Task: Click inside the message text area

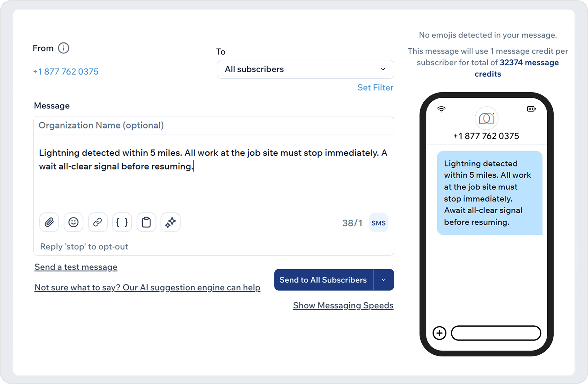Action: click(x=213, y=183)
